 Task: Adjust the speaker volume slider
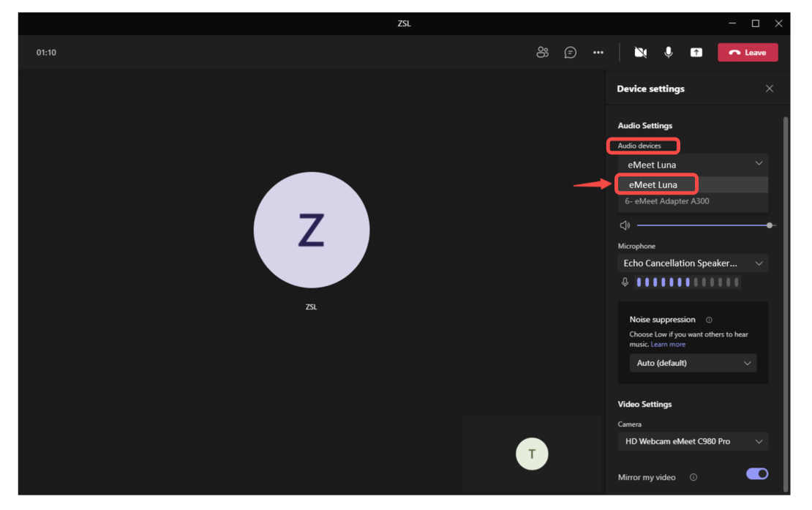tap(702, 225)
